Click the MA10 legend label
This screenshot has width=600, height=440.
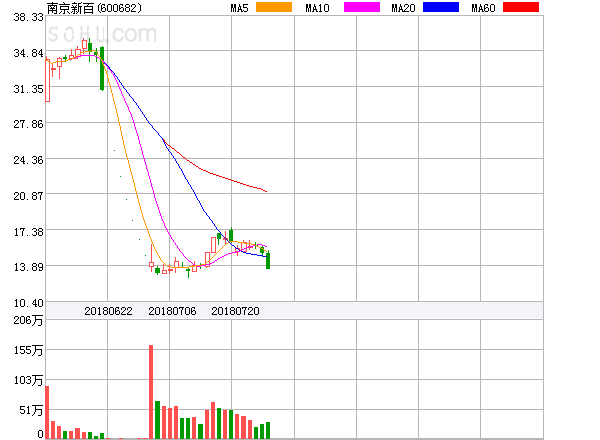[317, 8]
